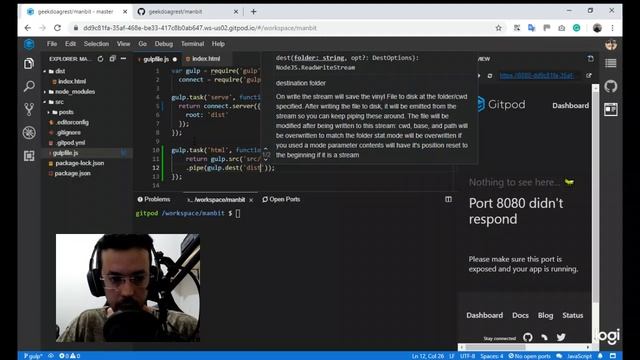
Task: Open the View menu
Action: 123,44
